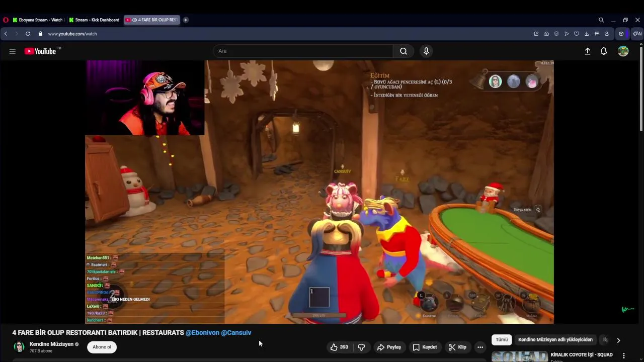
Task: Open the edit/note icon in address bar
Action: click(x=536, y=34)
